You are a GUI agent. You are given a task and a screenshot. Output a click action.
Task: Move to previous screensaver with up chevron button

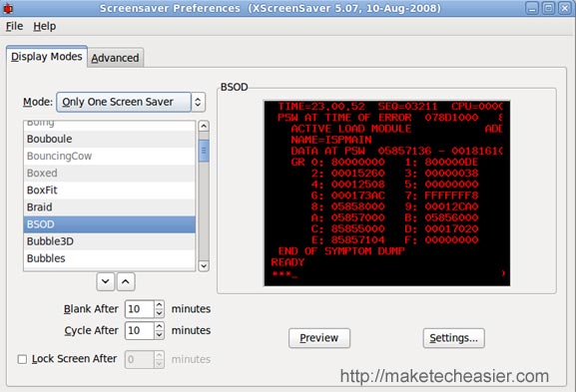[x=126, y=282]
